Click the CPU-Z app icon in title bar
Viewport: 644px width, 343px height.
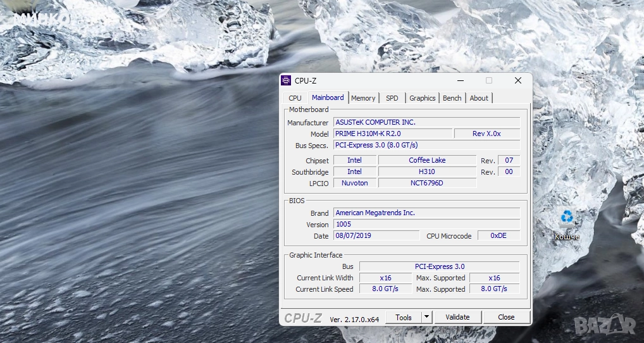tap(286, 80)
